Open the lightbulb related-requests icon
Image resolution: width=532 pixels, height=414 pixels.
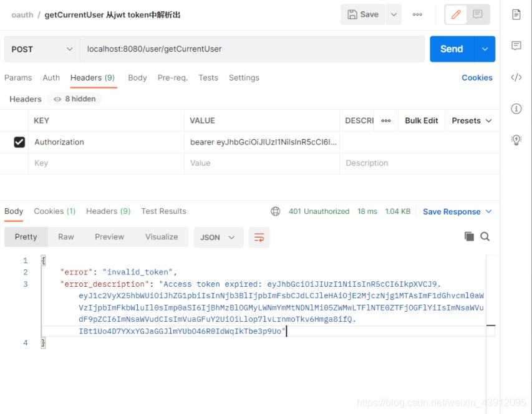[x=516, y=140]
